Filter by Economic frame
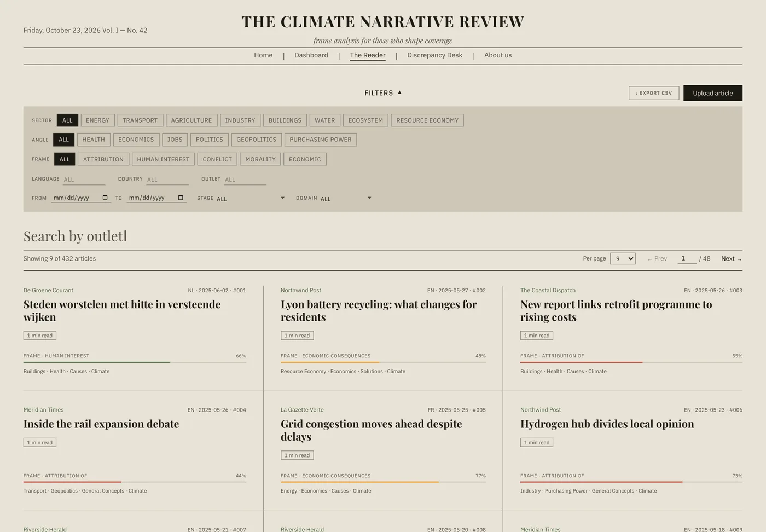766x532 pixels. coord(305,159)
